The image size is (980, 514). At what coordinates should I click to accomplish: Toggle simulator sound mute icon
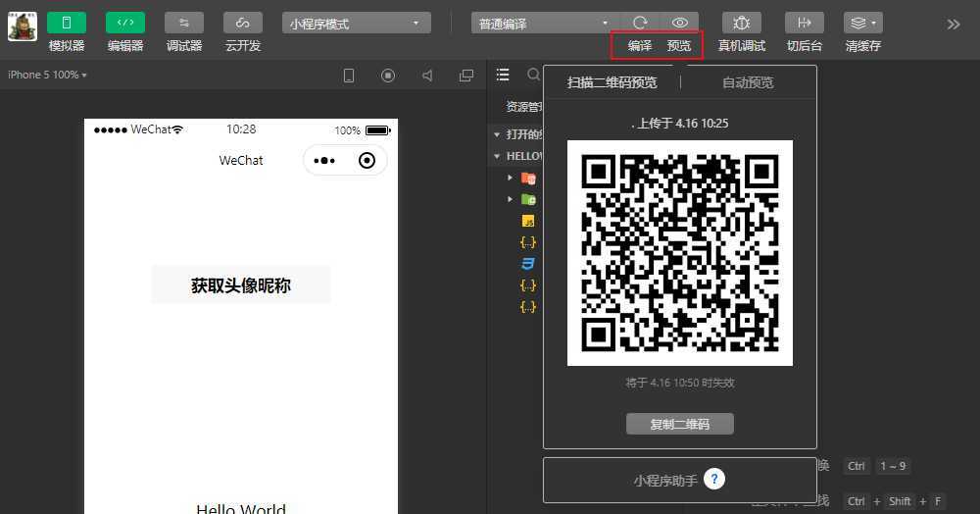coord(427,76)
